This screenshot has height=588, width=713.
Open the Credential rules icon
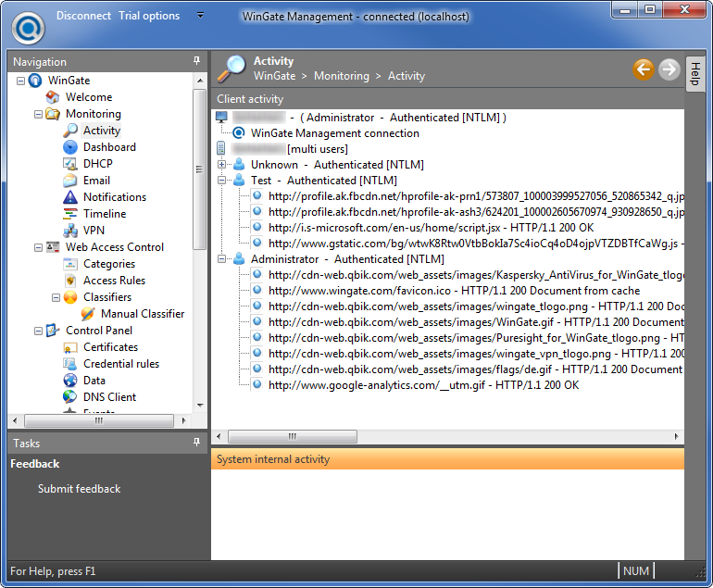pyautogui.click(x=70, y=364)
